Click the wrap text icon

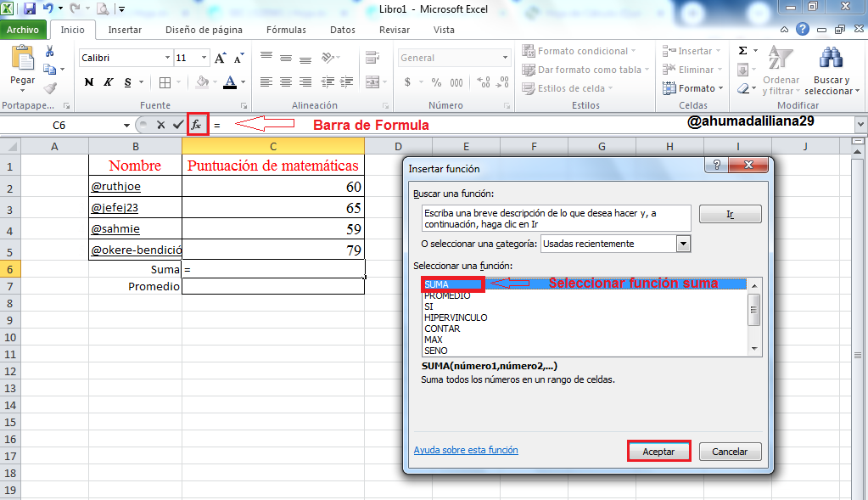373,58
